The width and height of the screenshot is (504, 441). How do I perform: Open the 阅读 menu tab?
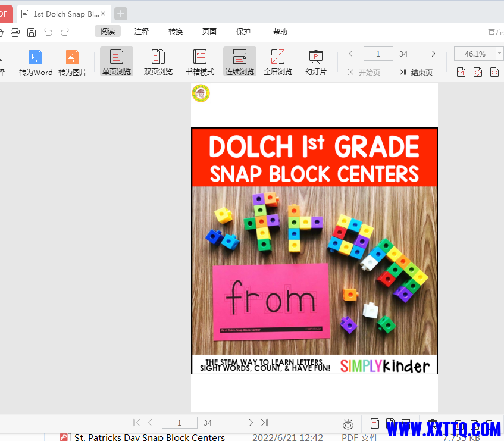coord(108,31)
